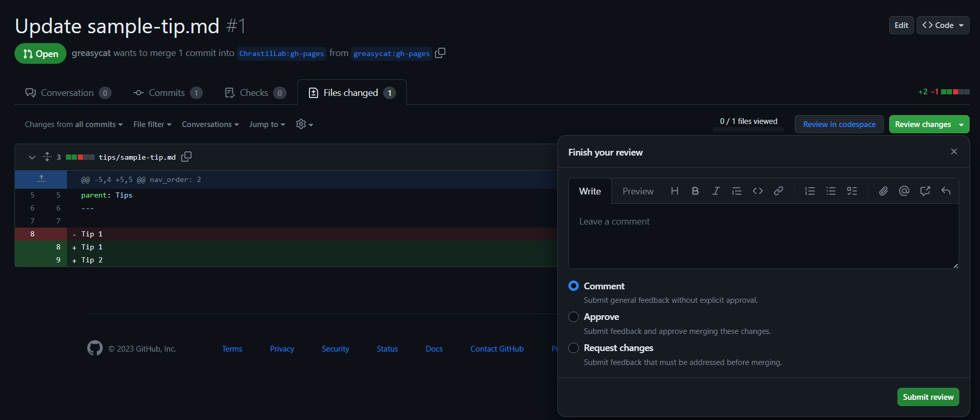Open the Terms footer link
The width and height of the screenshot is (980, 420).
[232, 348]
